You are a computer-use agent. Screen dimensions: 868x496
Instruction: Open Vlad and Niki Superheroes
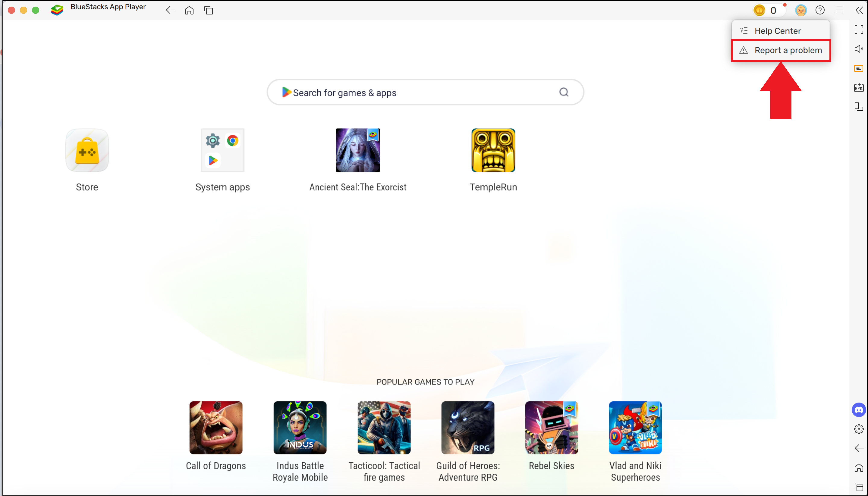[635, 428]
